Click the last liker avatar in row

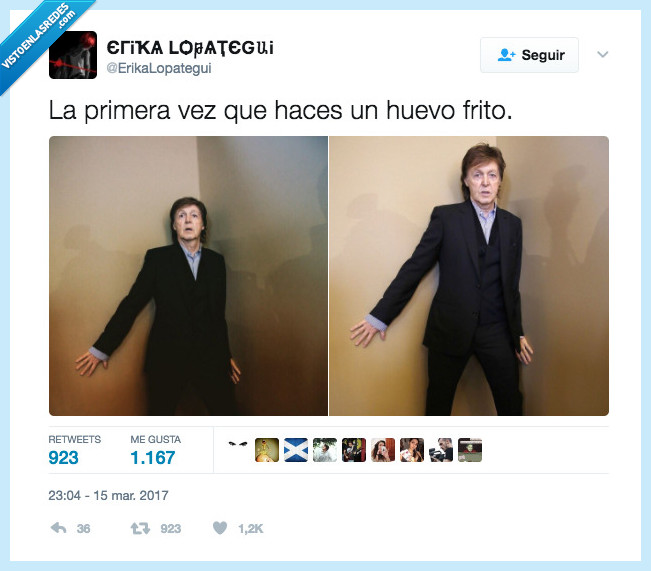[x=470, y=450]
